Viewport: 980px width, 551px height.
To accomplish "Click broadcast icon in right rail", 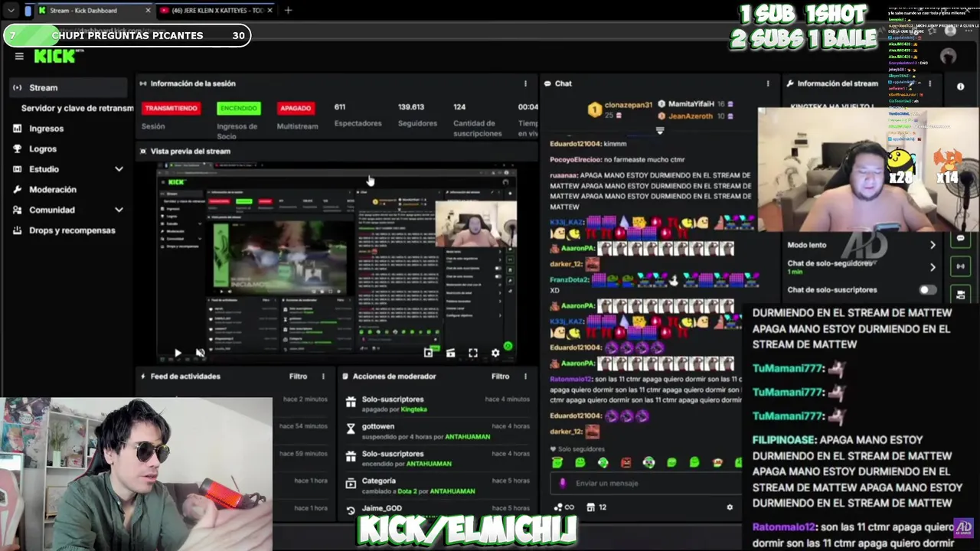I will coord(961,266).
